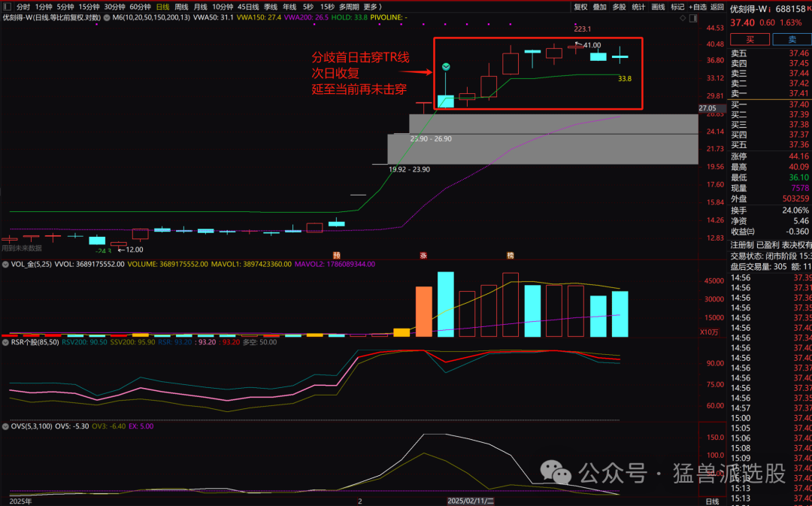The height and width of the screenshot is (506, 812).
Task: Click the 预 event marker
Action: click(337, 256)
